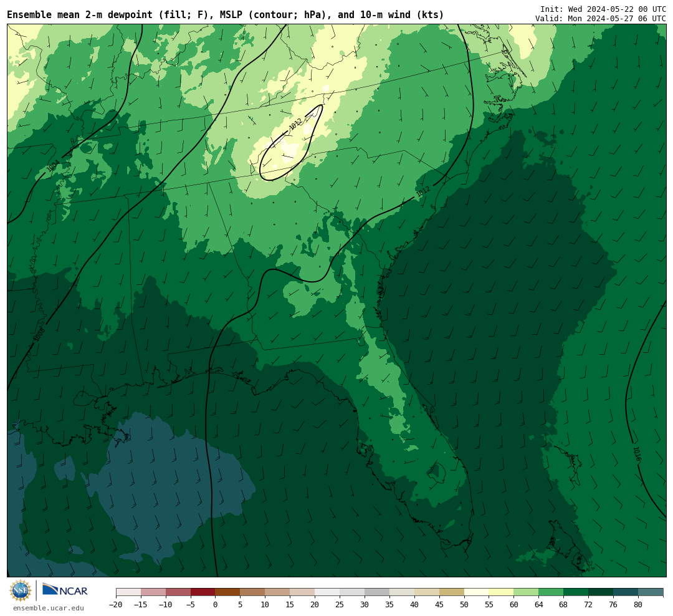Pick the brown swatch between 0 and 5
Viewport: 673px width, 616px height.
point(227,592)
